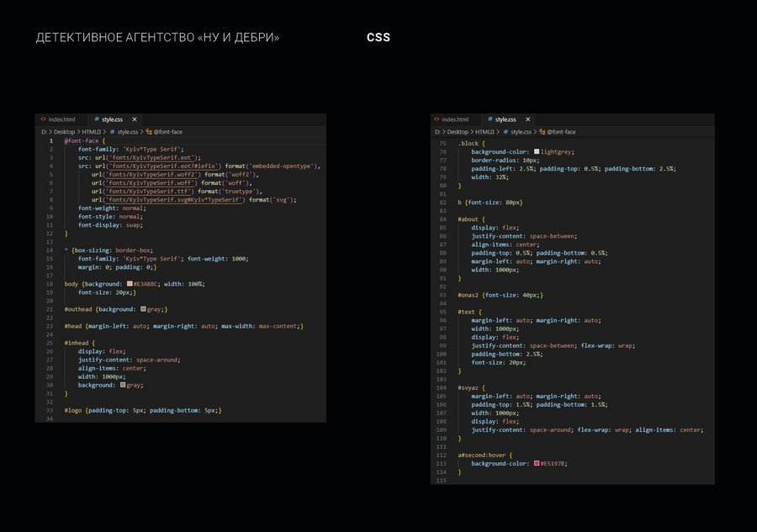Screen dimensions: 757x532
Task: Open fonts/KyivTypeSerif.woff2 url link
Action: (x=151, y=175)
